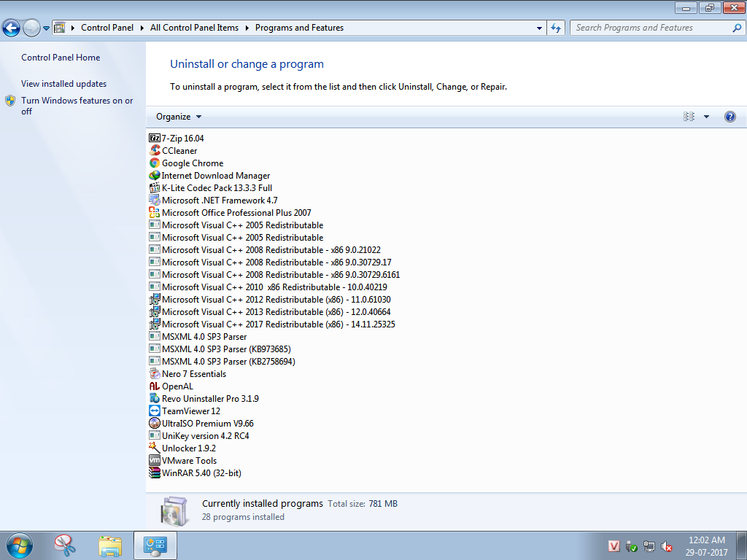Click the Unlocker 1.9.2 wand icon
The image size is (747, 560).
point(155,448)
